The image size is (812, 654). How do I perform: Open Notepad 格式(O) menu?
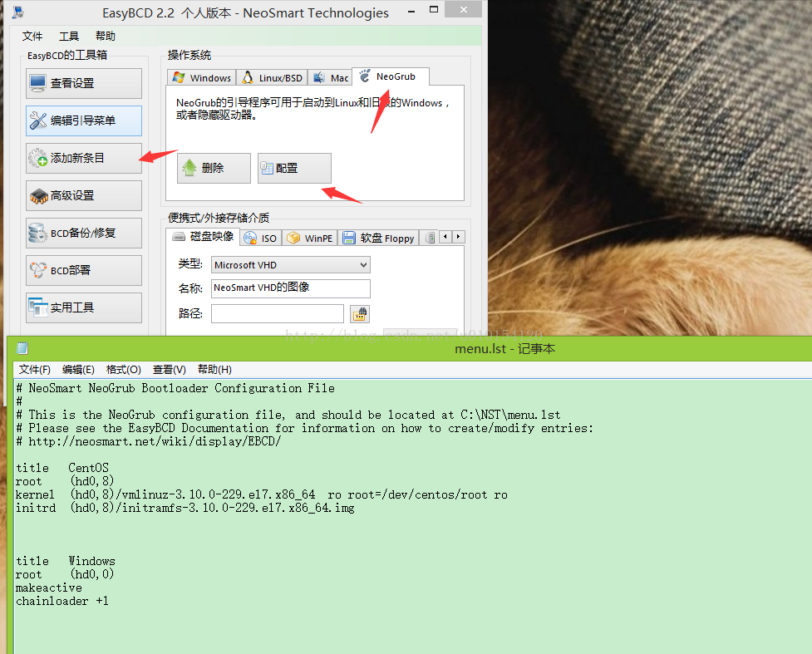[x=123, y=370]
